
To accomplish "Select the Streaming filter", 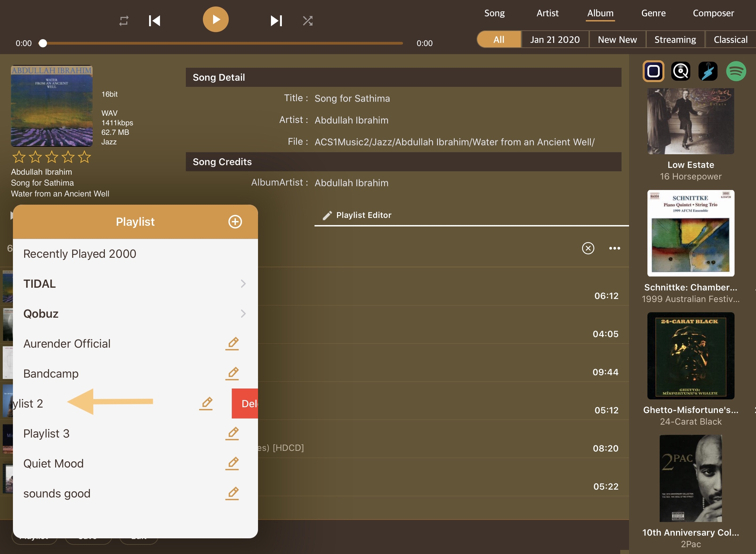I will (675, 39).
